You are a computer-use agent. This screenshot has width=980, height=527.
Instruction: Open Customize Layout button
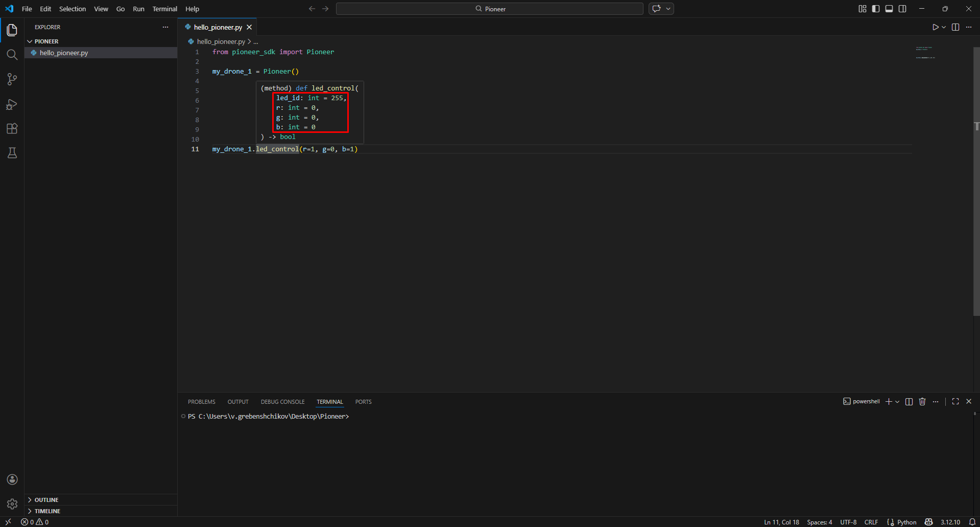(863, 9)
